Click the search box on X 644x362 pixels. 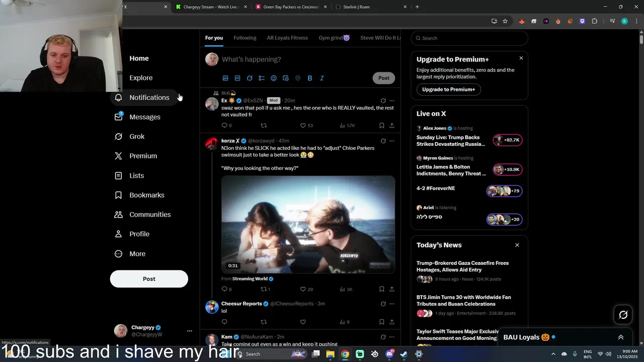point(469,38)
